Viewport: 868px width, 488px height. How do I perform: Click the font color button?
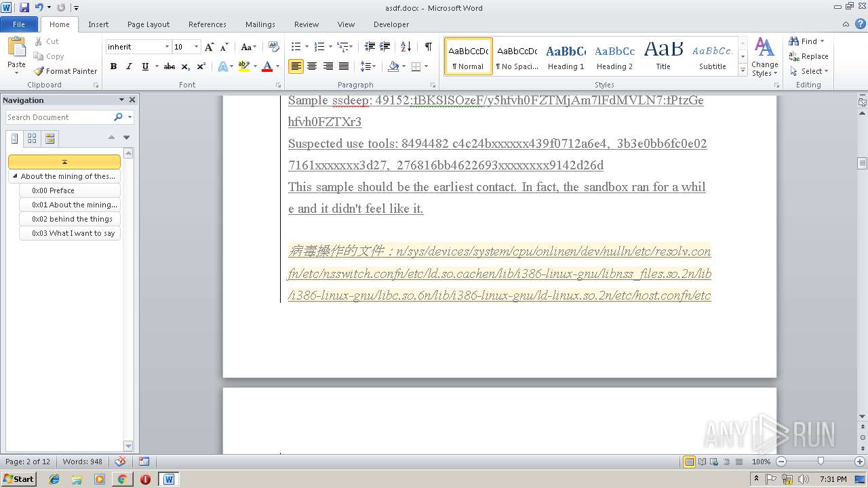tap(267, 66)
